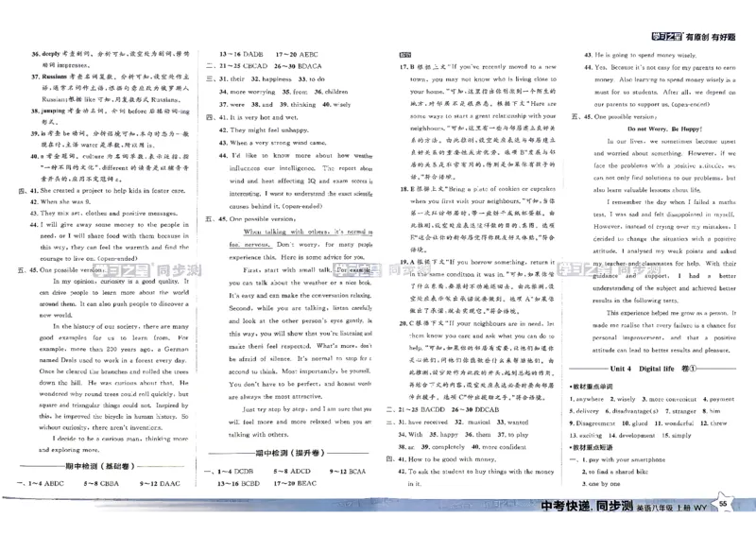
Task: Click the heading "期中检测（提升卷）"
Action: [x=290, y=453]
